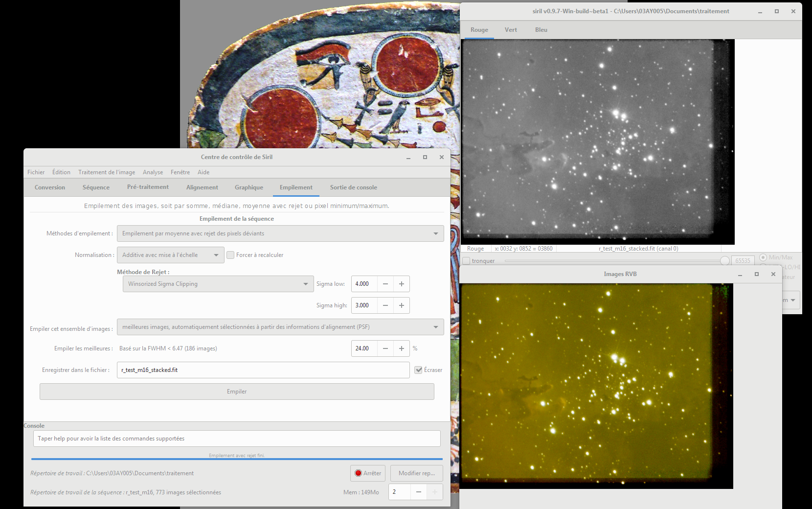Click the Modifier rep... button
The image size is (812, 509).
417,473
